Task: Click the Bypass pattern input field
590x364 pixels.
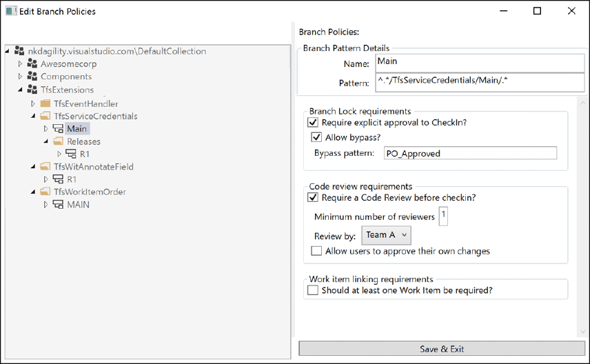Action: 470,153
